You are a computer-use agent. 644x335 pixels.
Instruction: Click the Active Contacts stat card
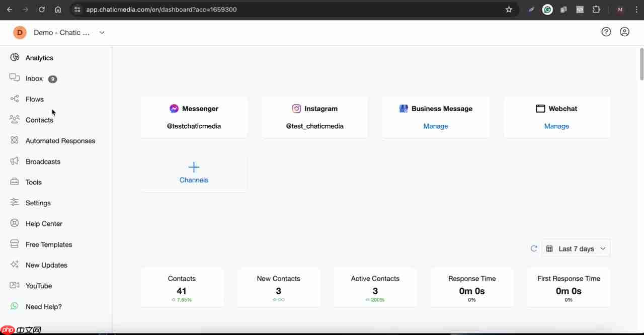(375, 288)
